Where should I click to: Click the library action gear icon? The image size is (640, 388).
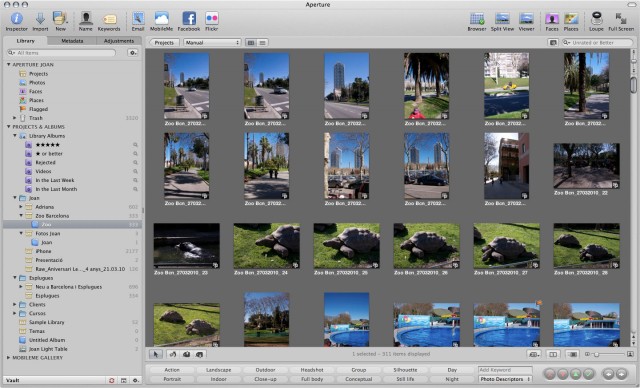tap(133, 53)
